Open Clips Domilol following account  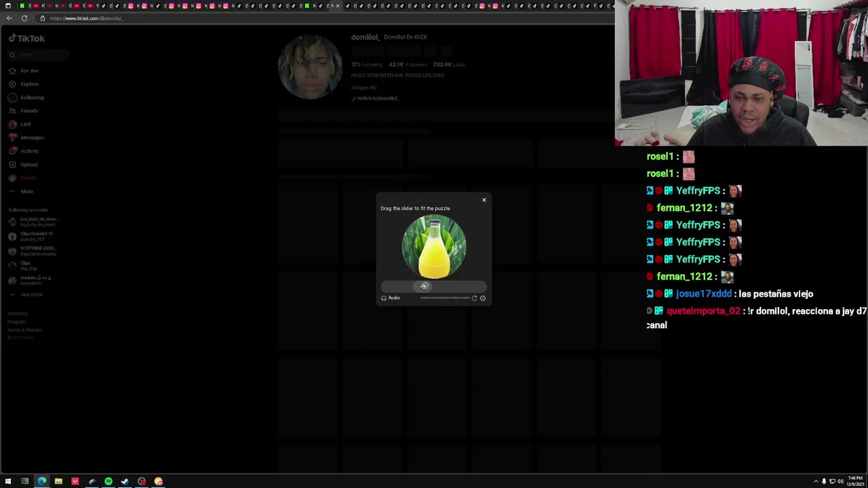pyautogui.click(x=31, y=236)
